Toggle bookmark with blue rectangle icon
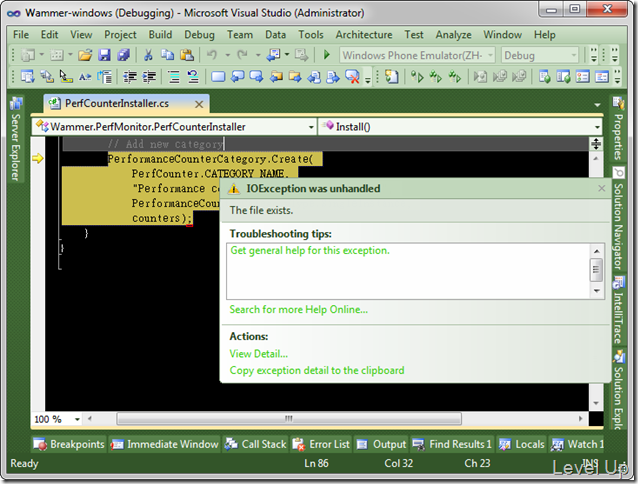638x484 pixels. [x=218, y=76]
